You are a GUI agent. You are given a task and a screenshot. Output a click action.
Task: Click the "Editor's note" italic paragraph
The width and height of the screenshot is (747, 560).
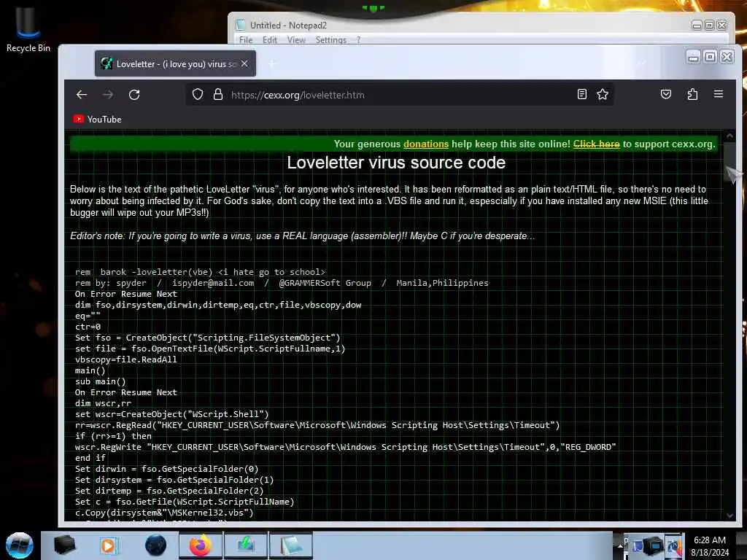click(302, 236)
